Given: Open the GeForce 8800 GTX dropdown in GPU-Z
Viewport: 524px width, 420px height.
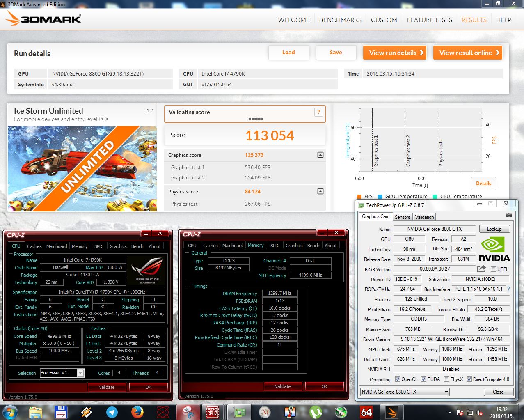Looking at the screenshot, I should pyautogui.click(x=405, y=392).
